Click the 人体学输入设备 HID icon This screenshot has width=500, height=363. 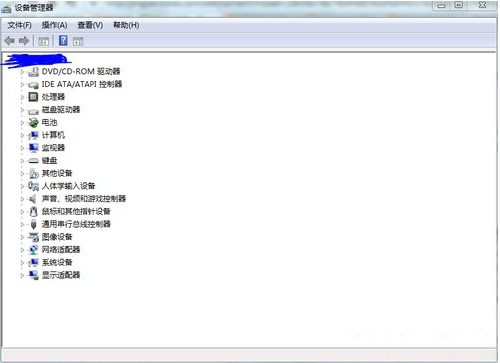pos(33,186)
